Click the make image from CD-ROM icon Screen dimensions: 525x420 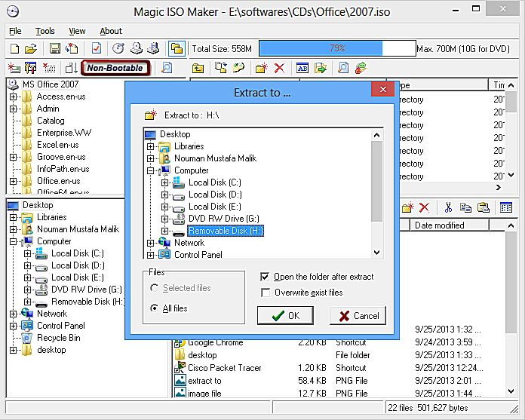(137, 49)
